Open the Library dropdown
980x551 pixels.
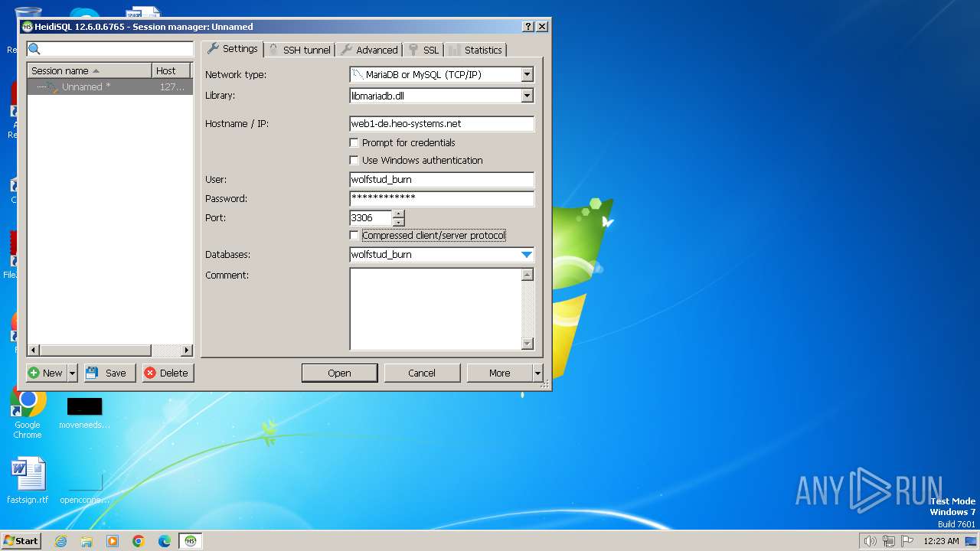coord(527,96)
